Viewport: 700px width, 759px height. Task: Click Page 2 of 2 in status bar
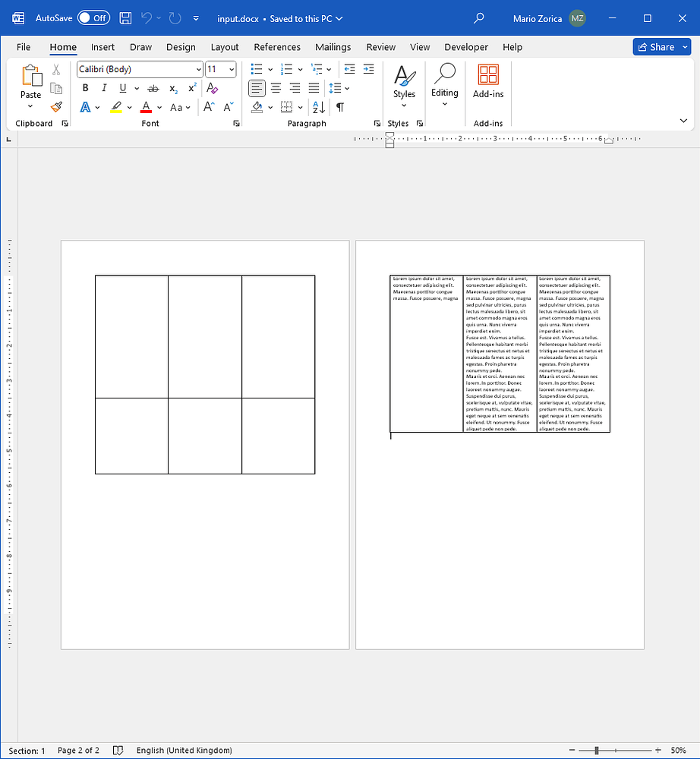pyautogui.click(x=78, y=751)
